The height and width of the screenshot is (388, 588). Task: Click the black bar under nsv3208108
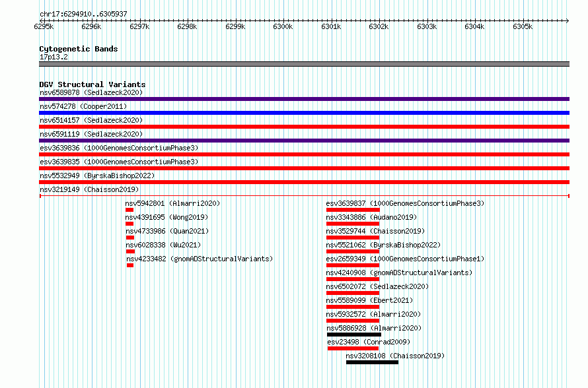372,362
